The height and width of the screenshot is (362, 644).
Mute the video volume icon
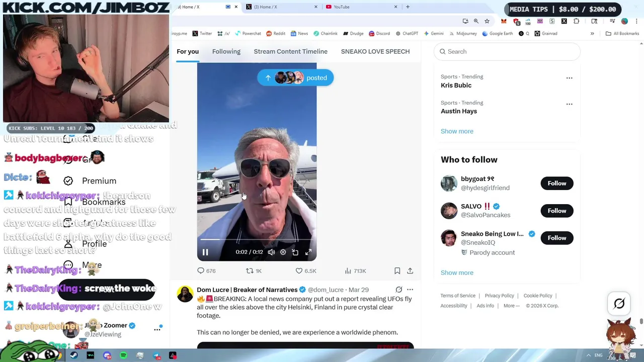coord(271,252)
